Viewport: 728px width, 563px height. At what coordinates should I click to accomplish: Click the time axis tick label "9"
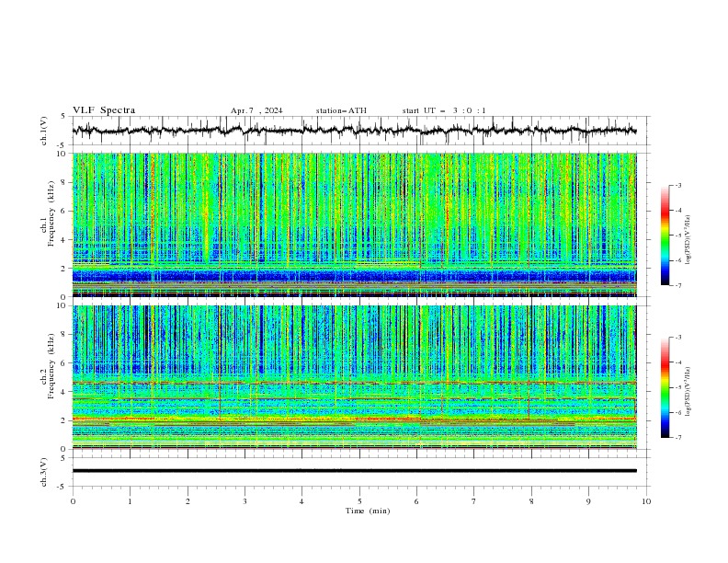pos(588,501)
